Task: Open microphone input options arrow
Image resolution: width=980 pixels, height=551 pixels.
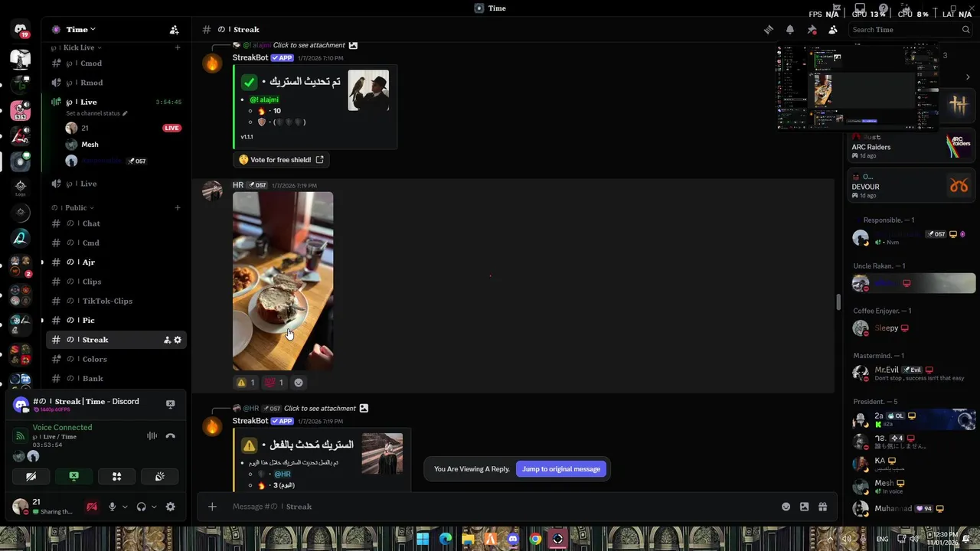Action: pyautogui.click(x=125, y=507)
